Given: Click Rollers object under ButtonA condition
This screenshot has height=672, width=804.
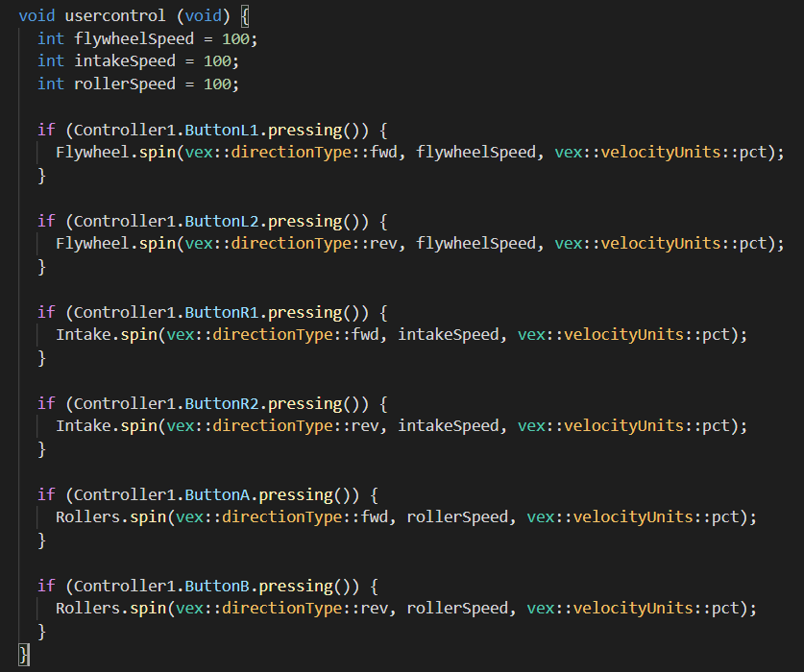Looking at the screenshot, I should pyautogui.click(x=87, y=517).
